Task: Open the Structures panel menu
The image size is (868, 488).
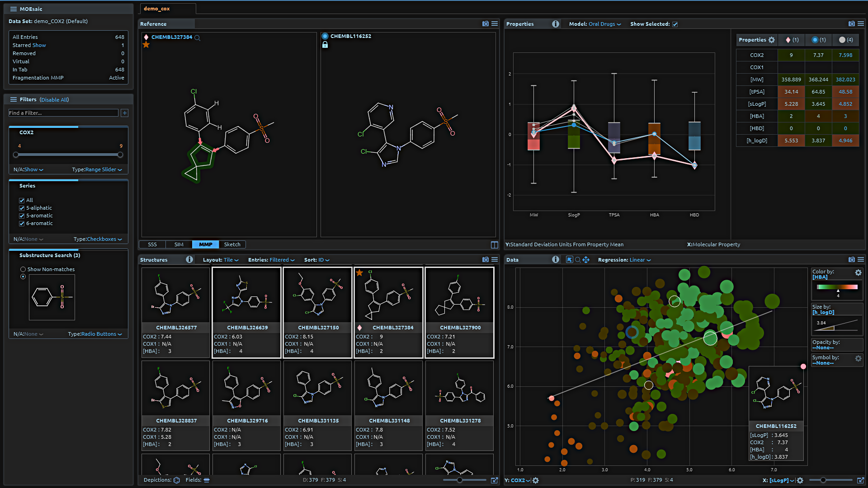Action: pyautogui.click(x=495, y=259)
